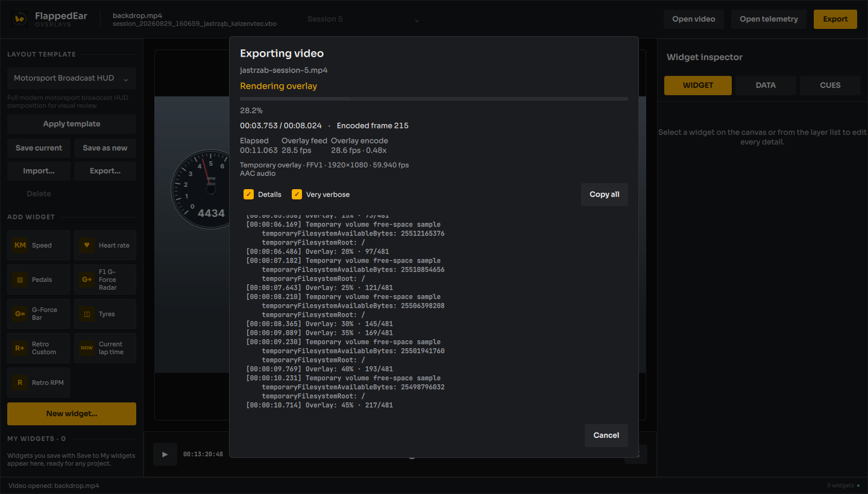This screenshot has width=868, height=494.
Task: Click Save current template button
Action: point(39,148)
